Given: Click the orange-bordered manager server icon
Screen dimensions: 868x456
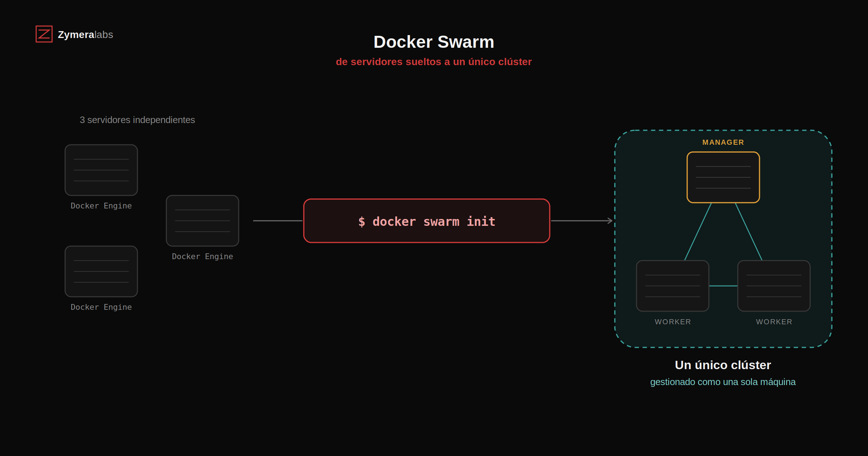Looking at the screenshot, I should pyautogui.click(x=723, y=177).
